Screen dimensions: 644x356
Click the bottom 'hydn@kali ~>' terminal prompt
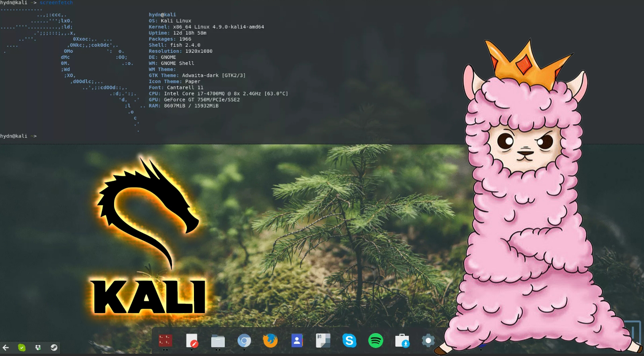[x=18, y=136]
